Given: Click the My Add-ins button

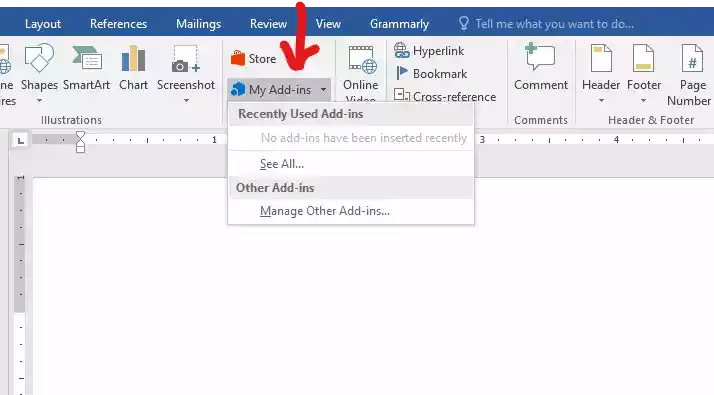Looking at the screenshot, I should click(279, 90).
